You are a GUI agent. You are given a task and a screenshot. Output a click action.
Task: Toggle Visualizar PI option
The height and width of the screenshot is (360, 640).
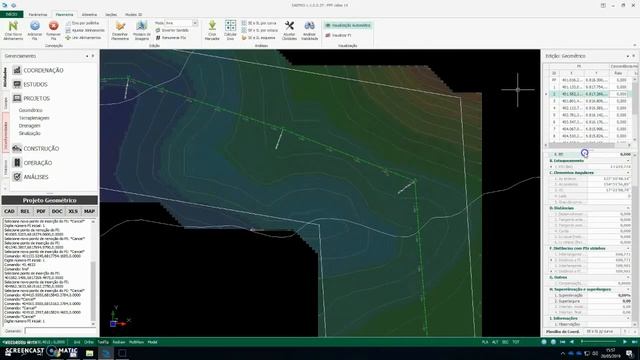point(338,36)
